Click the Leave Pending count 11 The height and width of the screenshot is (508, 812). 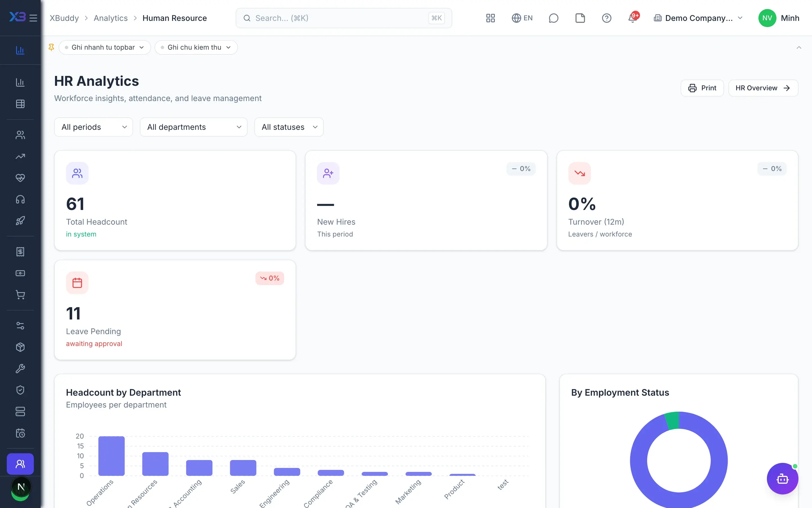[73, 314]
